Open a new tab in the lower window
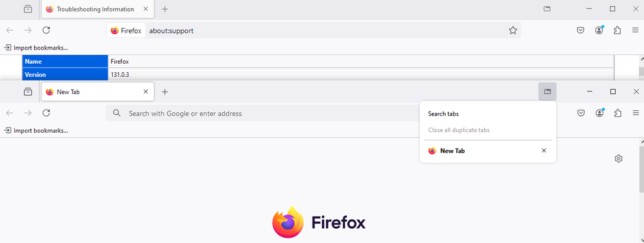This screenshot has width=644, height=243. tap(164, 92)
